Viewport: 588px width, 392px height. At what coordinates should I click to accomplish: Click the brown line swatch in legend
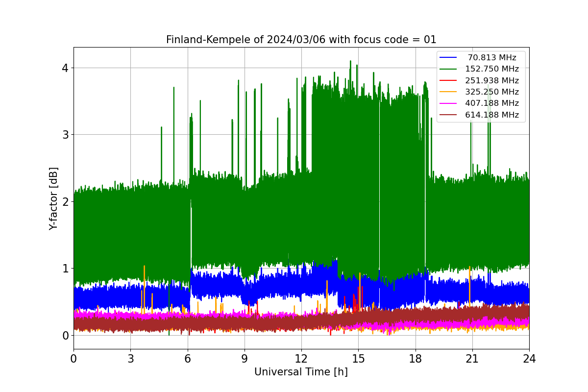[x=448, y=115]
